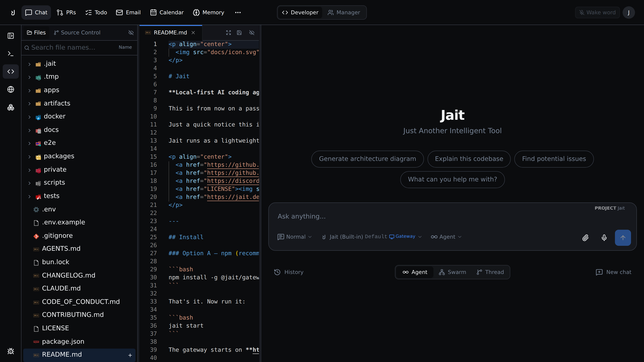Open the PRs tab
Image resolution: width=644 pixels, height=362 pixels.
66,13
